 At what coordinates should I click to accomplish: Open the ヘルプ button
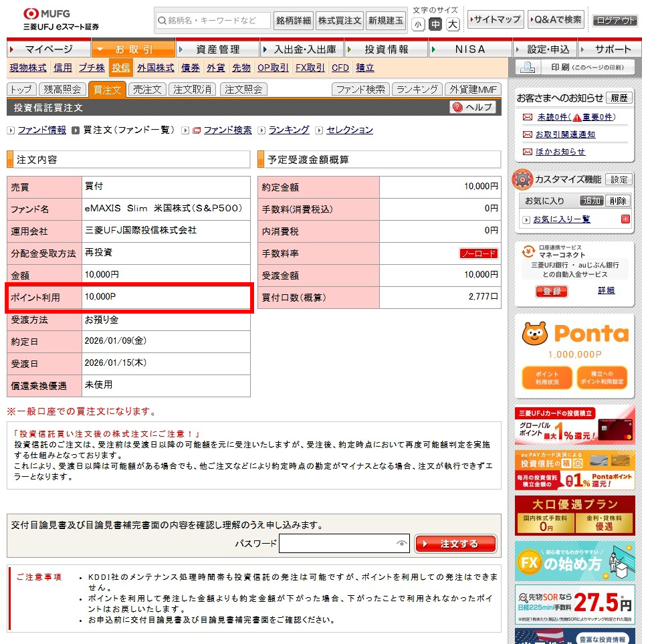click(x=473, y=107)
